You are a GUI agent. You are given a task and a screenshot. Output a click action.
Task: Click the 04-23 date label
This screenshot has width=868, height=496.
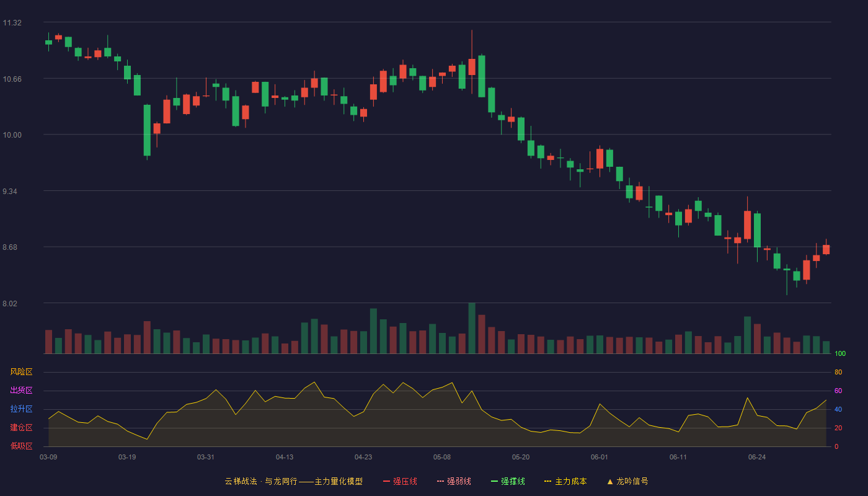tap(363, 457)
